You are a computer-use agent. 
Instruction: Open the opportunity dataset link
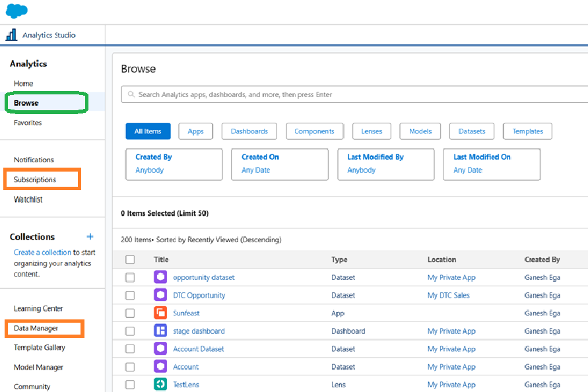pyautogui.click(x=204, y=278)
